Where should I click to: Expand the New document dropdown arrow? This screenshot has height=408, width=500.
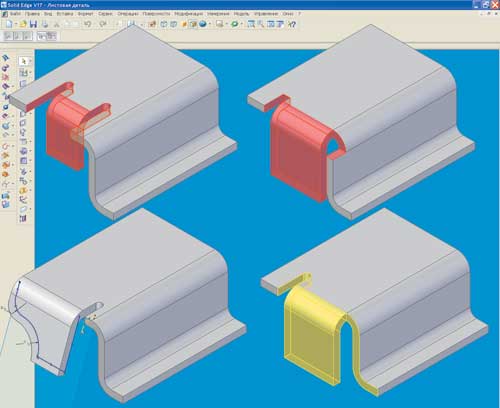coord(16,24)
